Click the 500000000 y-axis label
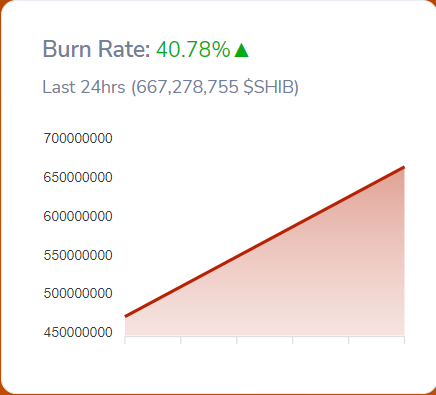This screenshot has height=395, width=436. 78,294
